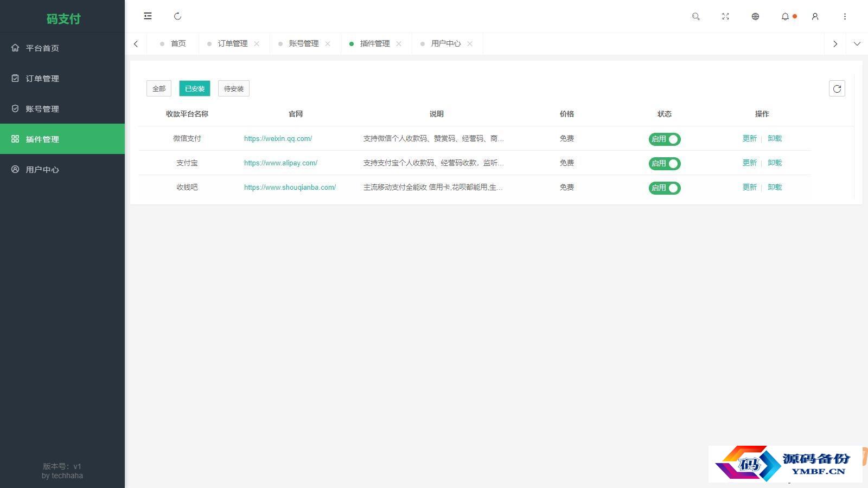Screen dimensions: 868x488
Task: Toggle the 启用 switch for 微信支付
Action: [665, 139]
